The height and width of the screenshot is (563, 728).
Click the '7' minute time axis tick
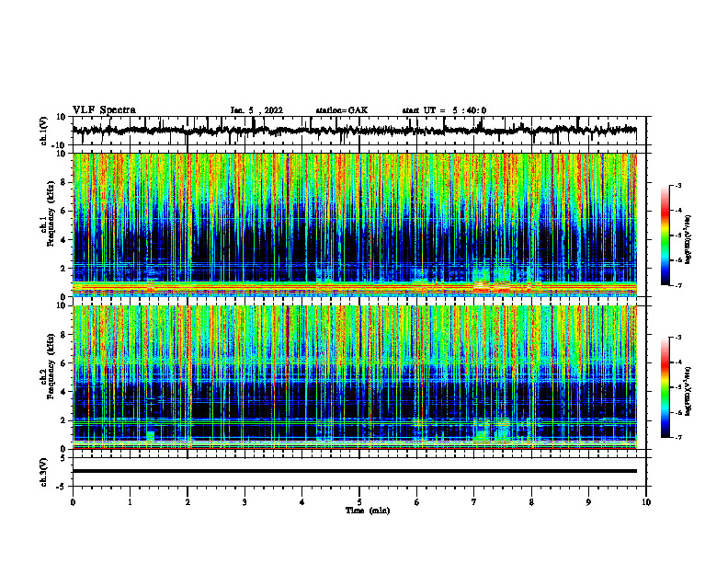(474, 502)
